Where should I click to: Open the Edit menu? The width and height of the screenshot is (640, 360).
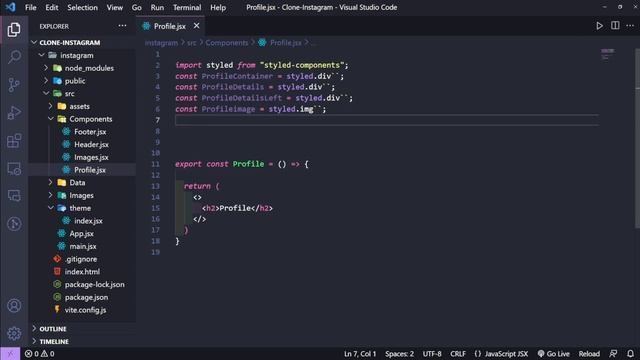coord(51,7)
